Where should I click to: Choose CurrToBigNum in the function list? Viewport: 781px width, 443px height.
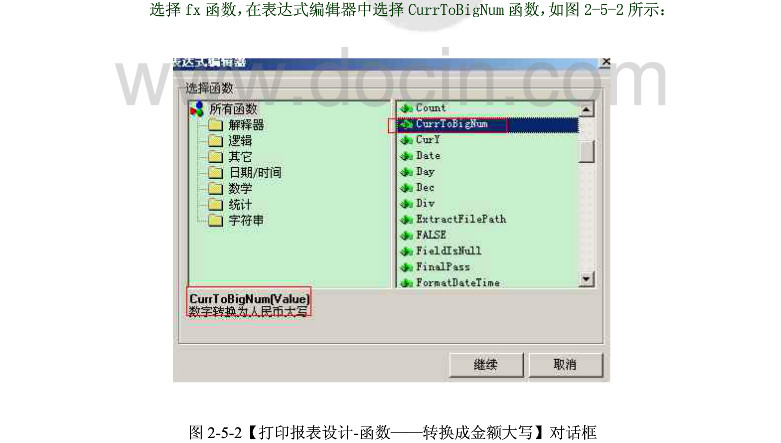click(452, 124)
